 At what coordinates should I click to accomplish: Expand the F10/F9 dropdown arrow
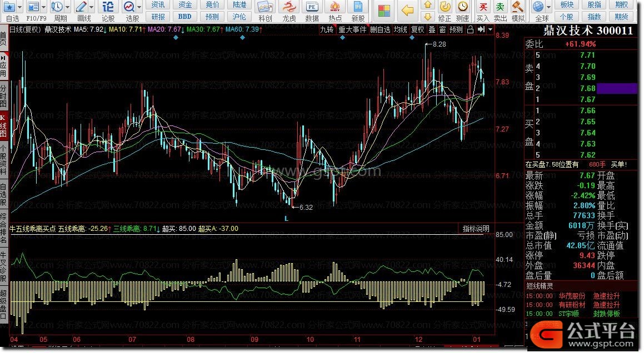(43, 7)
